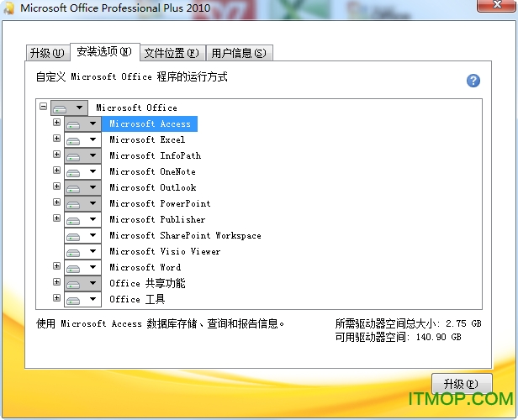This screenshot has height=420, width=518.
Task: Select the Microsoft Word row label
Action: 145,268
